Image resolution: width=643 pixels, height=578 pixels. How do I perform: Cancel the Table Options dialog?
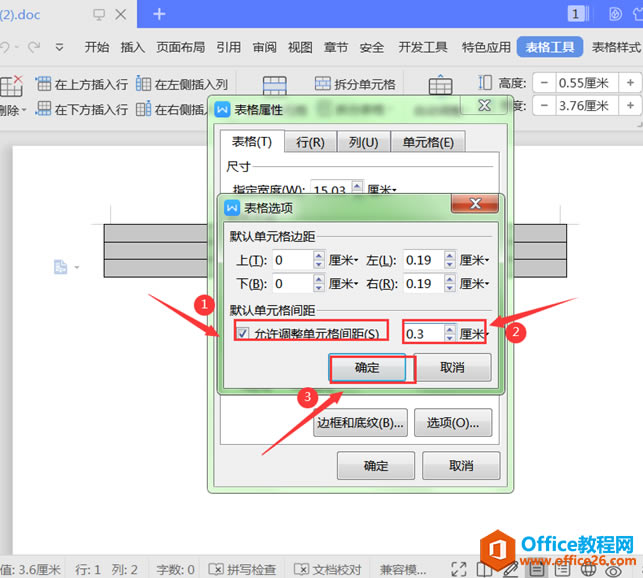tap(452, 368)
